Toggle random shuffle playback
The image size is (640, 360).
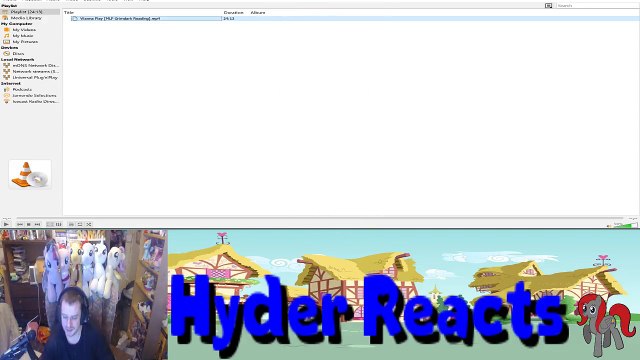[x=89, y=224]
